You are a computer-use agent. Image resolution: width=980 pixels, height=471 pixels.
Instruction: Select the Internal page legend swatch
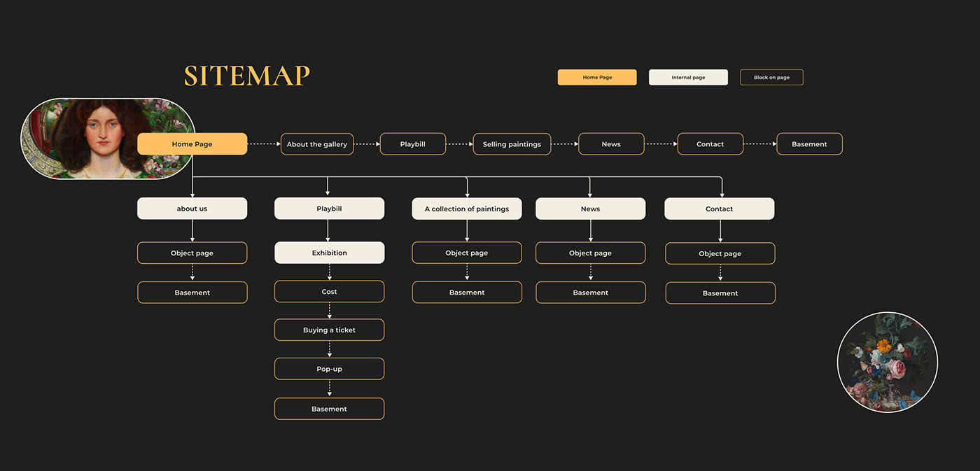click(x=688, y=78)
